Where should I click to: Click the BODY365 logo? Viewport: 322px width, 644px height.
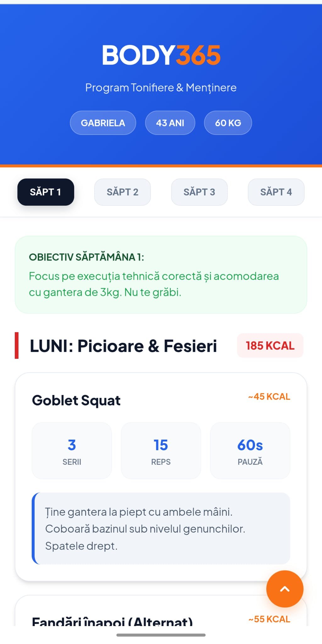click(161, 55)
